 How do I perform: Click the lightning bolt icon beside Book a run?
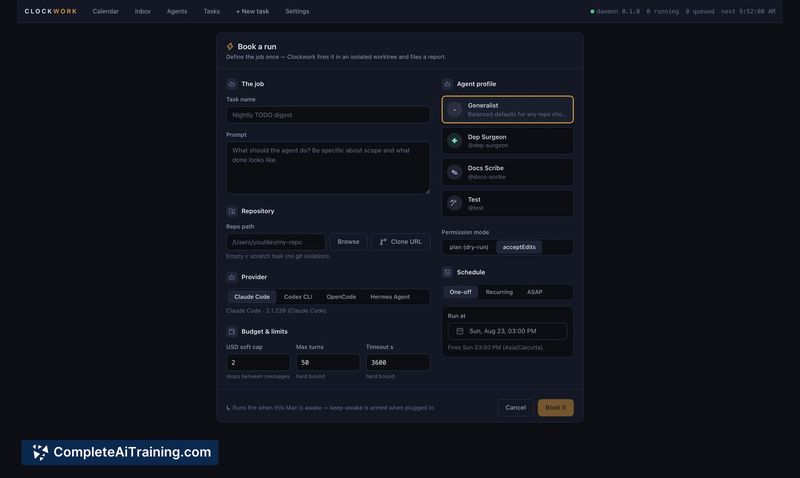click(230, 46)
